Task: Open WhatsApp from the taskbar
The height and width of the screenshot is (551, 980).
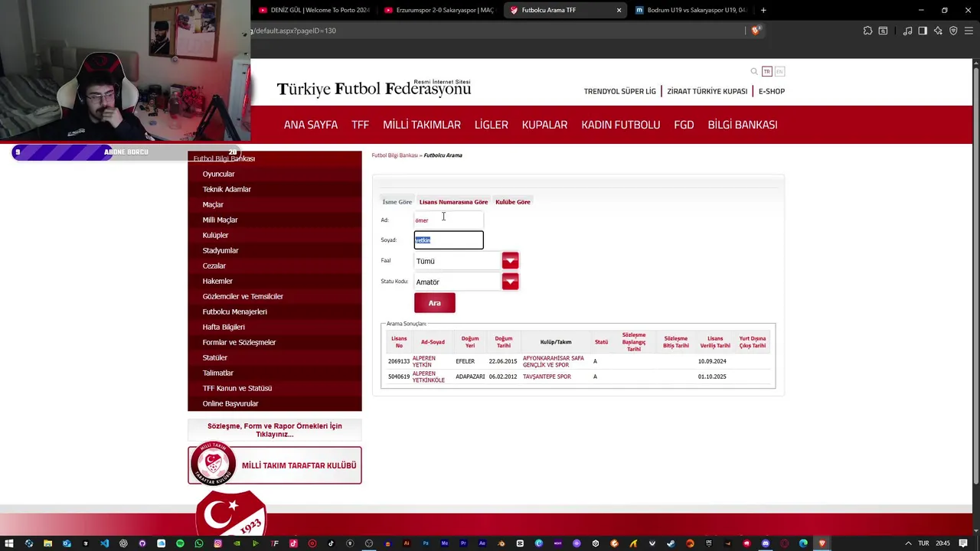Action: [x=199, y=543]
